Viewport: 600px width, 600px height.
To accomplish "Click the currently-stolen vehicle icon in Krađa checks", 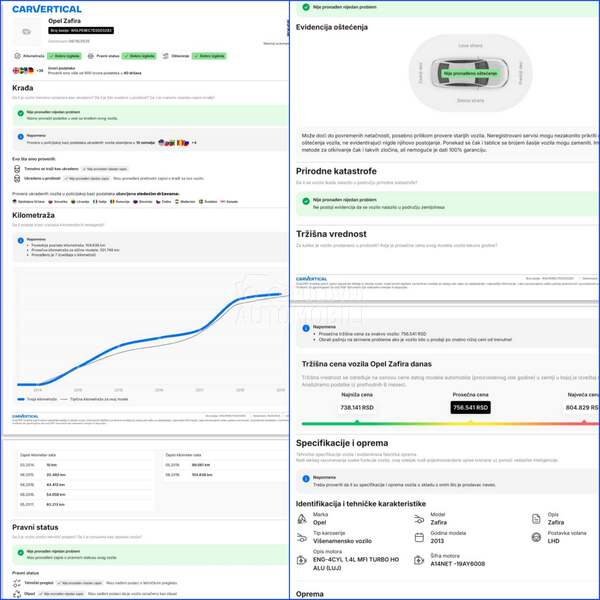I will 17,169.
